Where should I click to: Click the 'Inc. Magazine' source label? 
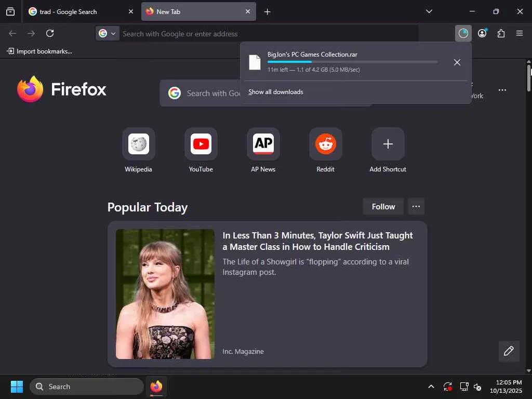(x=243, y=352)
